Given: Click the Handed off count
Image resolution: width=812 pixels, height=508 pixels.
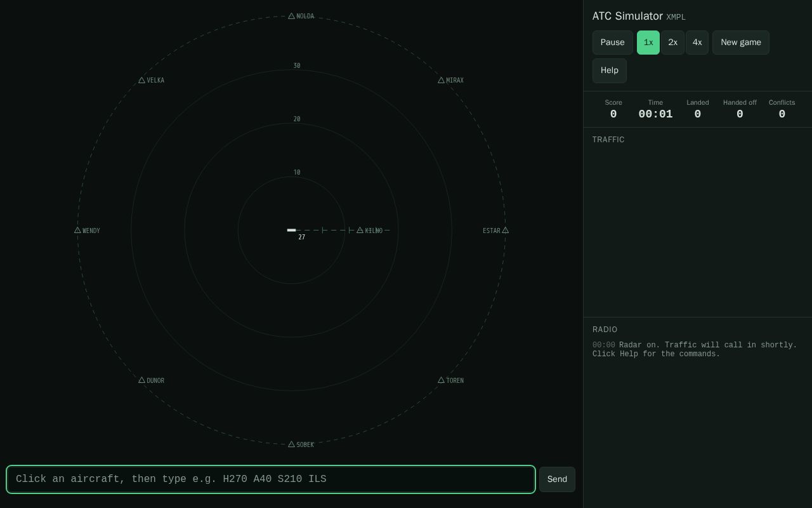Looking at the screenshot, I should pos(740,114).
